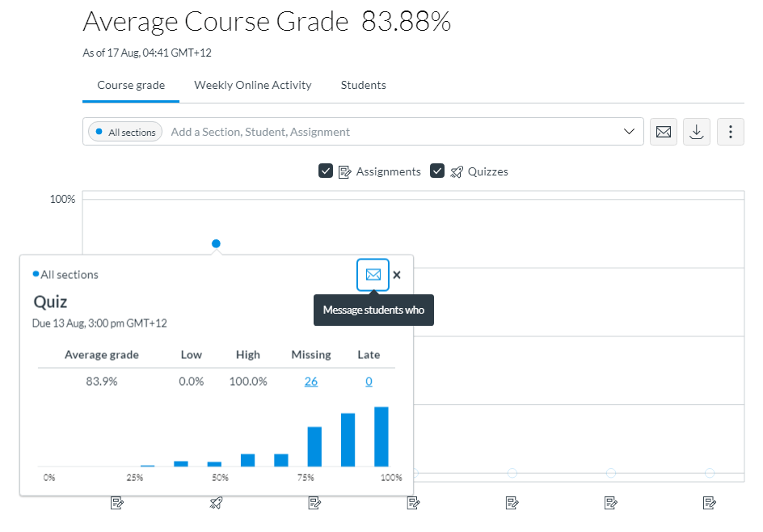Open the Students tab
This screenshot has height=532, width=763.
[363, 85]
